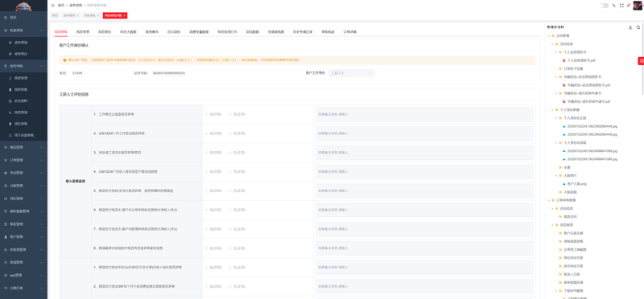This screenshot has height=299, width=644.
Task: Switch to the 历史申请记录 tab
Action: point(303,31)
